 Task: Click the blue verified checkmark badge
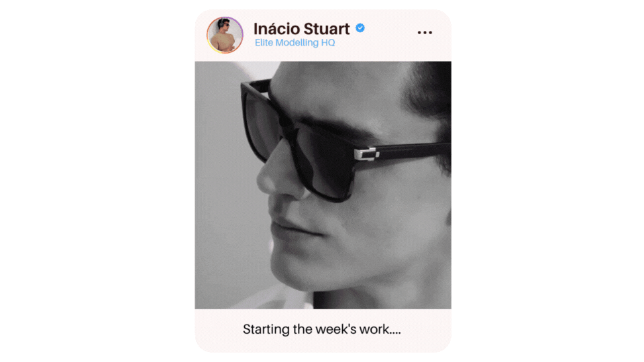(x=360, y=28)
